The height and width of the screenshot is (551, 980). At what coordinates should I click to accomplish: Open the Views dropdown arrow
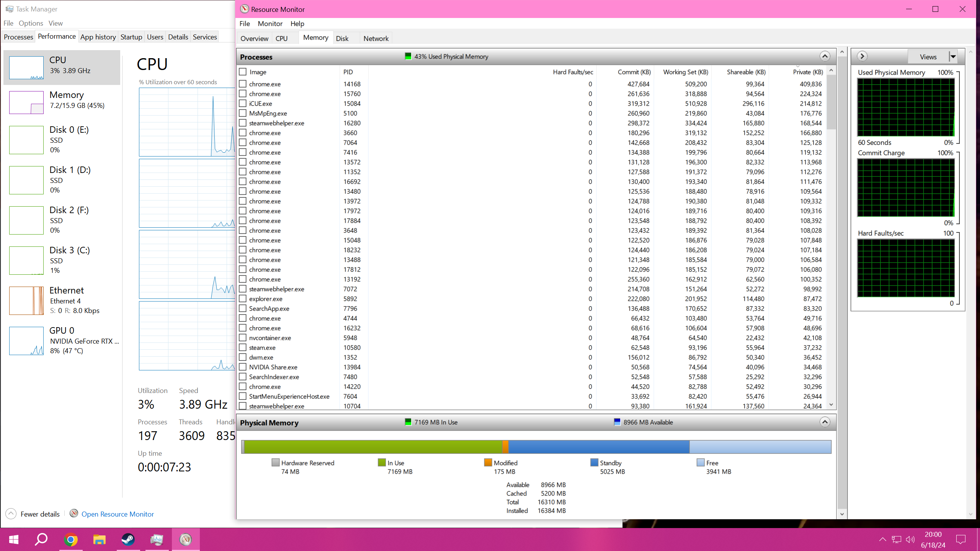point(953,57)
